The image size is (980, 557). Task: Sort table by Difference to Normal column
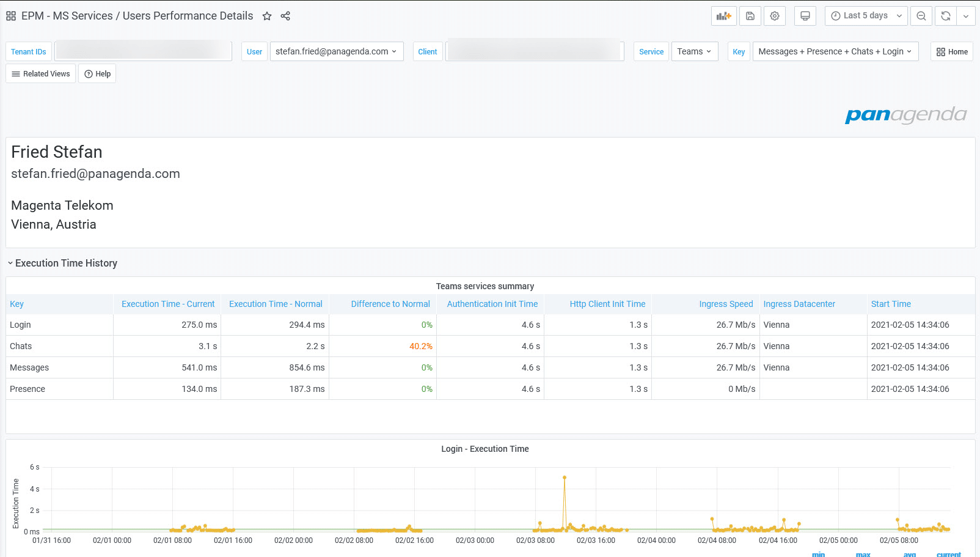point(390,304)
